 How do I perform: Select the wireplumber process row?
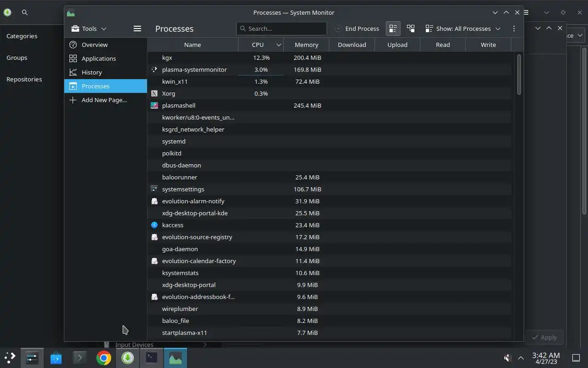click(329, 309)
